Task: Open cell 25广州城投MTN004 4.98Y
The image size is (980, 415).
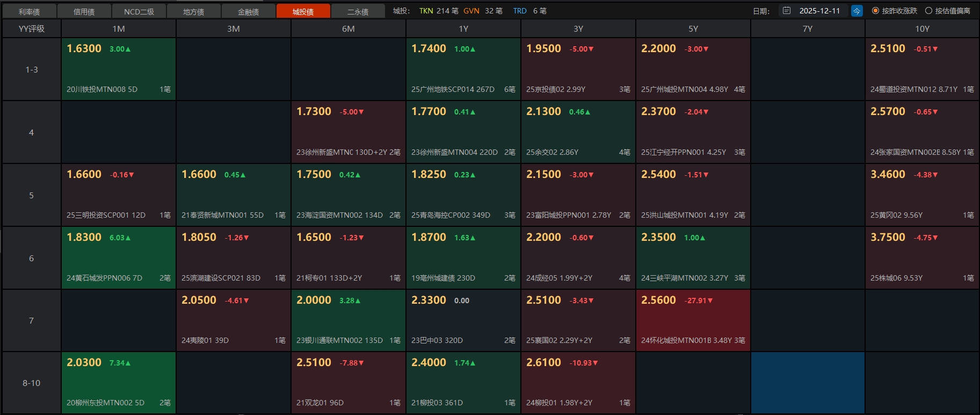Action: tap(693, 69)
